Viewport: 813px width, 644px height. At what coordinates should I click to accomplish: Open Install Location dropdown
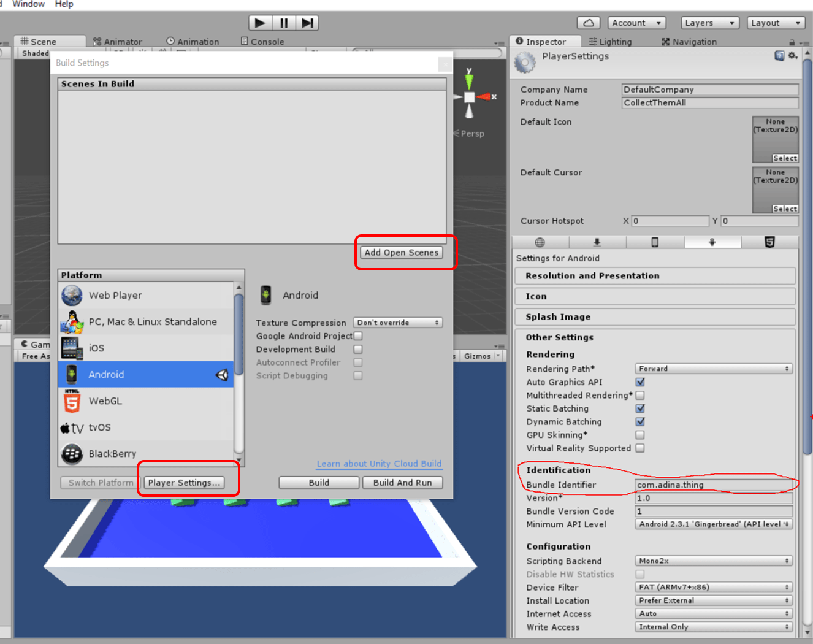(714, 600)
